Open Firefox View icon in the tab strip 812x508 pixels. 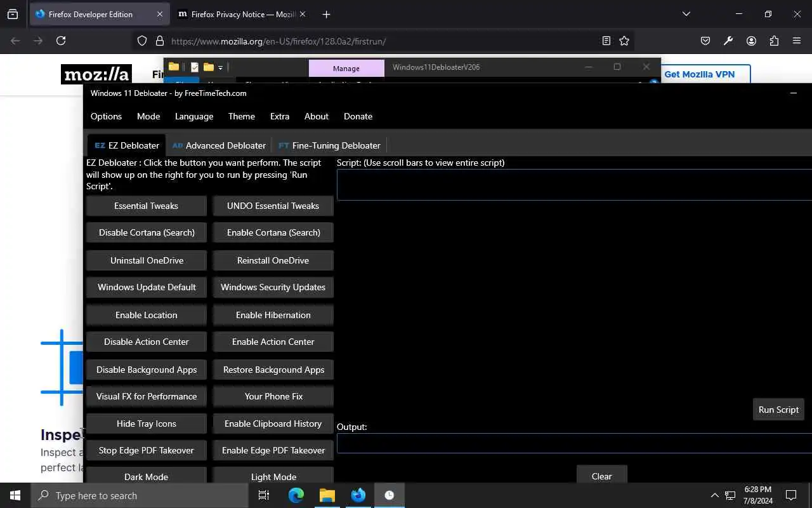tap(13, 14)
